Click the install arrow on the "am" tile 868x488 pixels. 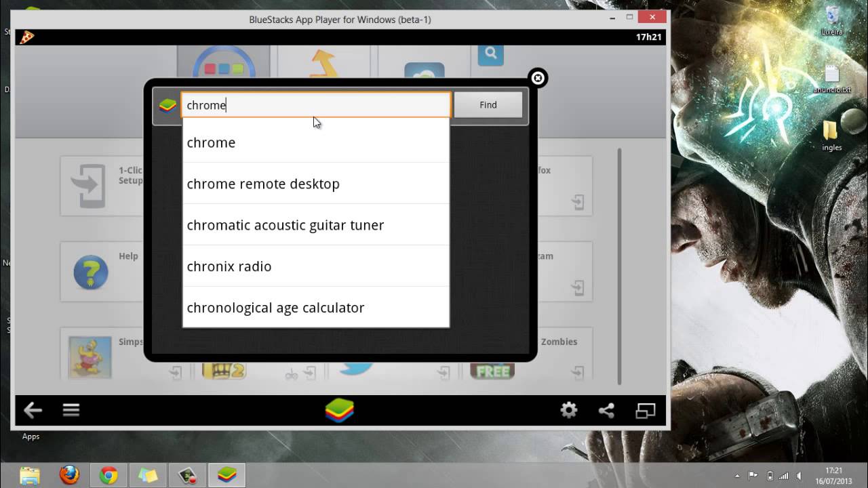577,287
